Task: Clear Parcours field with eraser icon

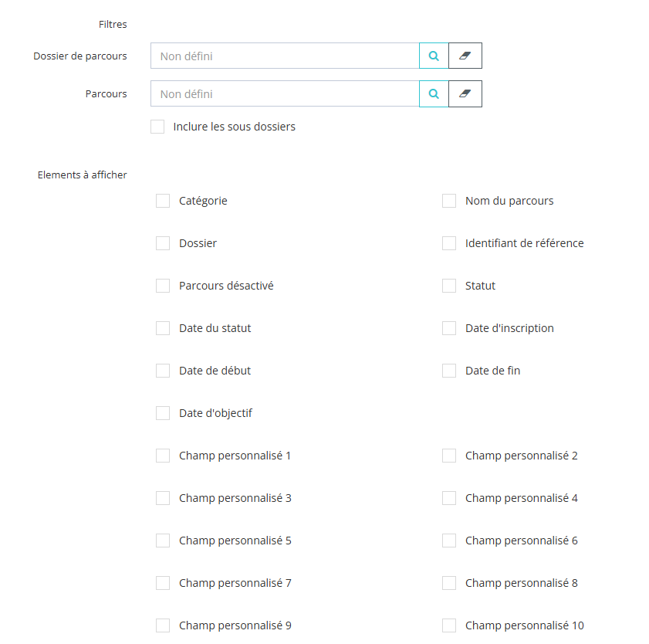Action: [465, 93]
